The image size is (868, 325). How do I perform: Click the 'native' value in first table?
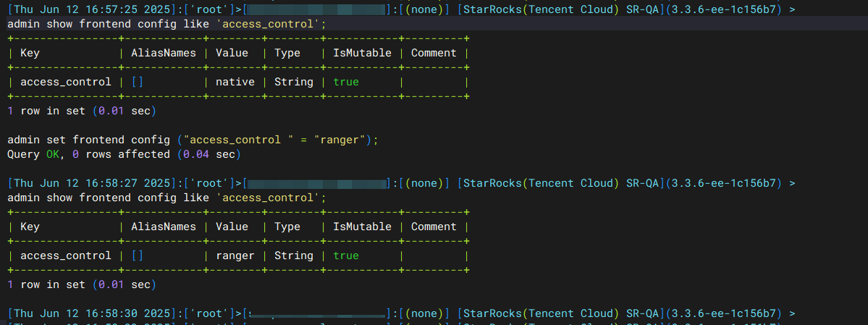(235, 82)
